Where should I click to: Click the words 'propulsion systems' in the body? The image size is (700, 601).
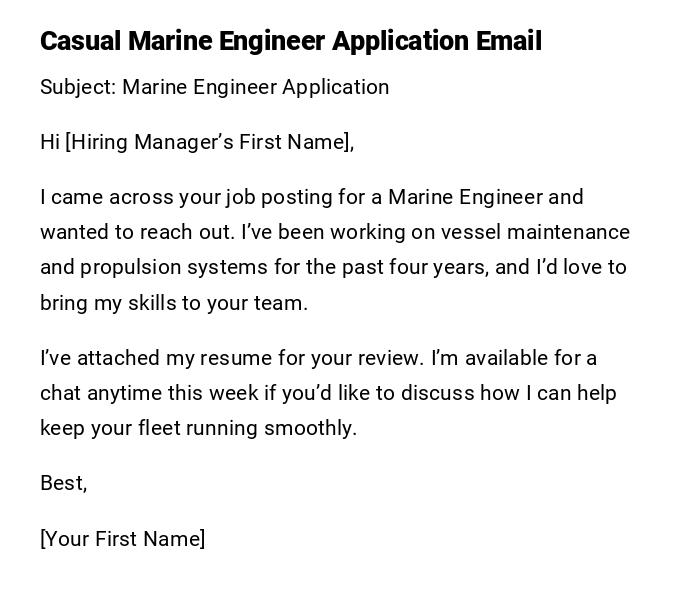point(163,268)
